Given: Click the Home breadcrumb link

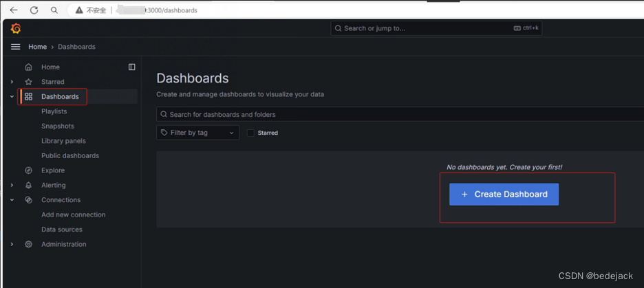Looking at the screenshot, I should 37,47.
